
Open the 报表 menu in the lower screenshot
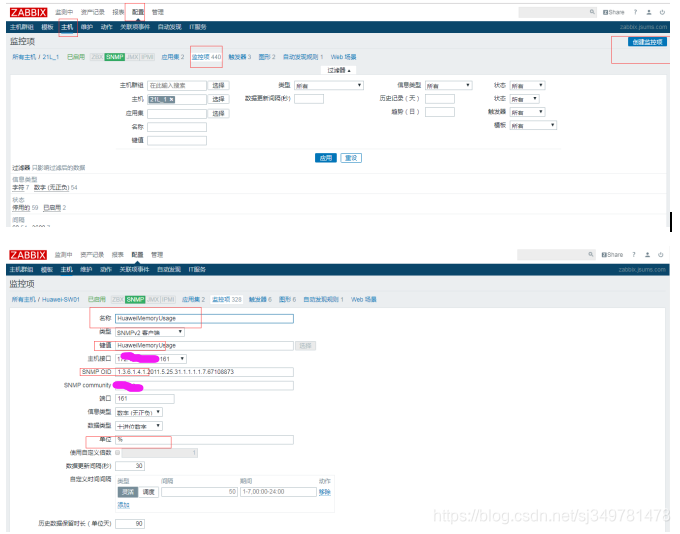[x=118, y=255]
